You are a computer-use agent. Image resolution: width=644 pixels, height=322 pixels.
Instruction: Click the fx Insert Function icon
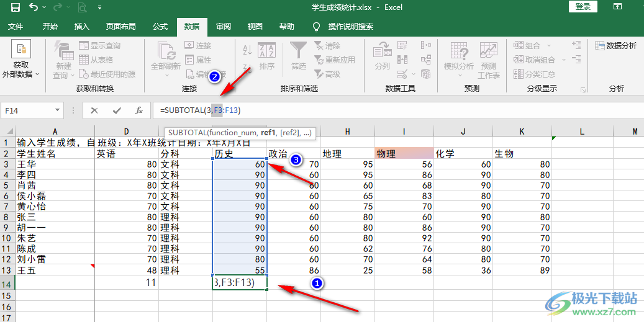pyautogui.click(x=139, y=110)
